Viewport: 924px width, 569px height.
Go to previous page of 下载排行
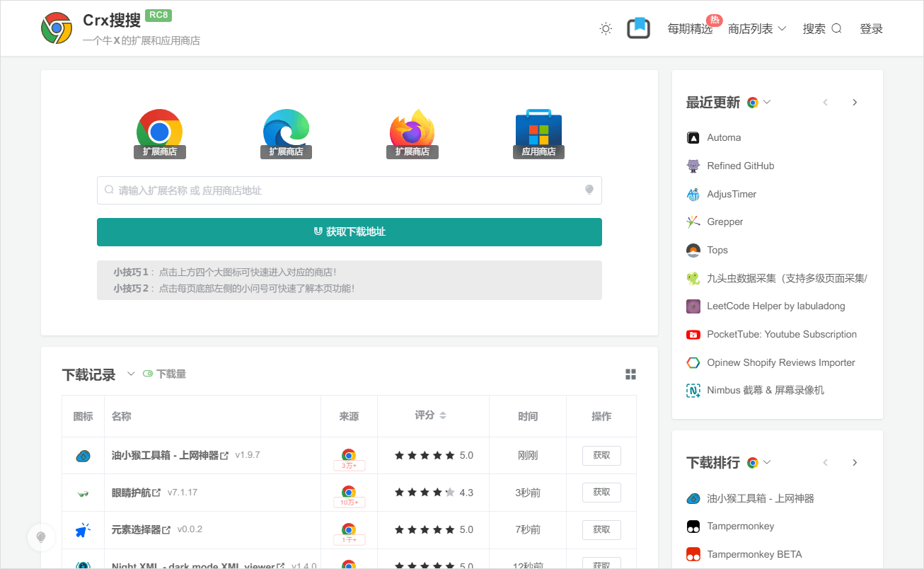(x=825, y=463)
